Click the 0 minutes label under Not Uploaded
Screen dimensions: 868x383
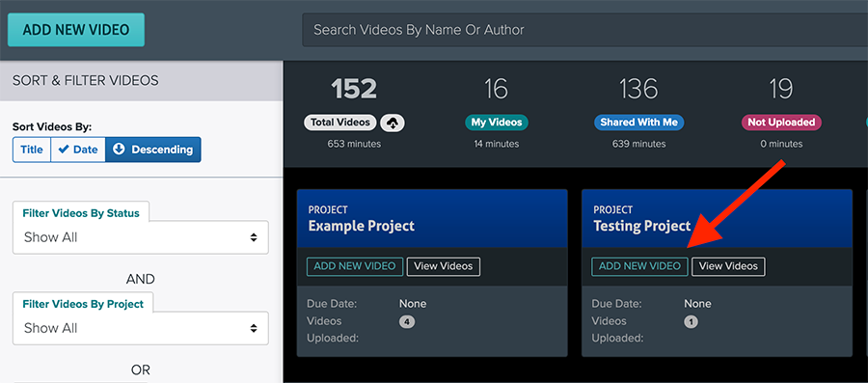click(x=781, y=144)
